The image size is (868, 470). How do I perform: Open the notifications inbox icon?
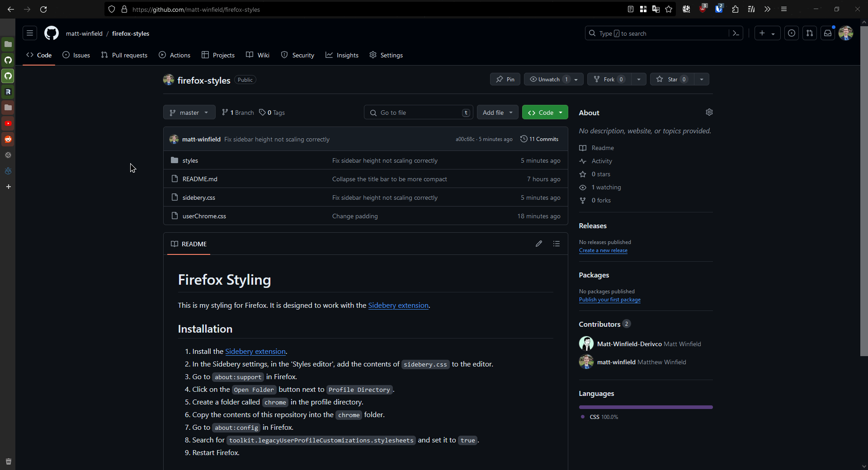point(828,33)
